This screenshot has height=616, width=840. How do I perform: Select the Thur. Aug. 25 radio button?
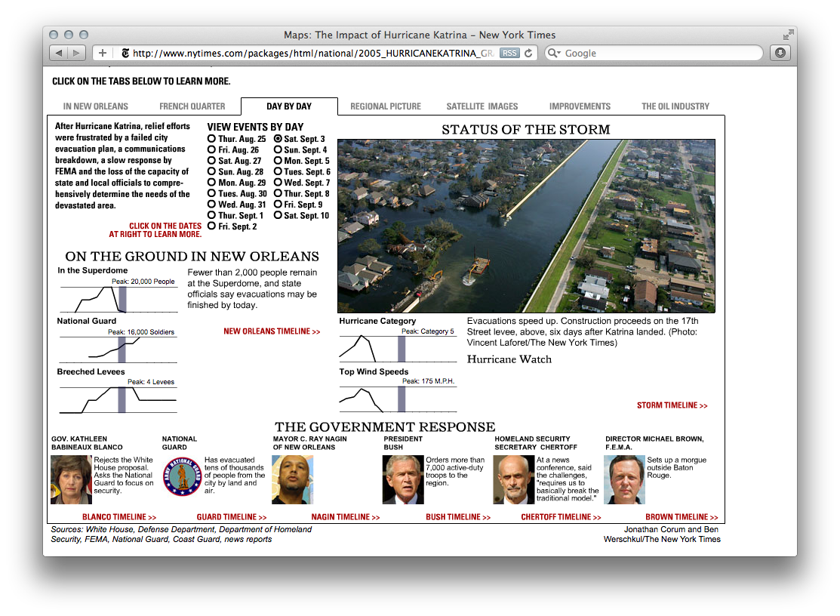[x=211, y=140]
